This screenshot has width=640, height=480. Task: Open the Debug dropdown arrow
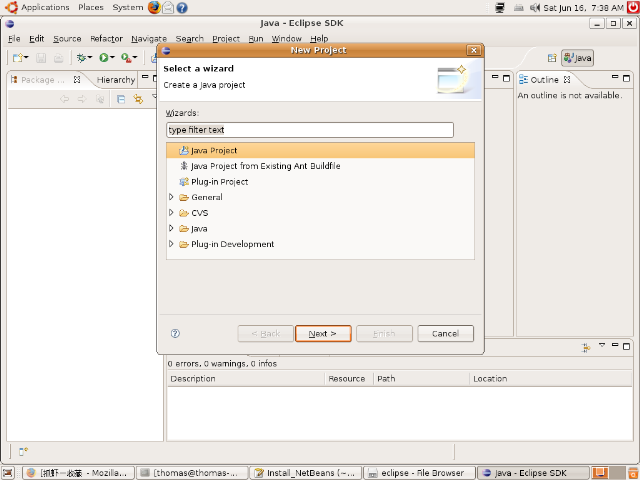pos(90,58)
